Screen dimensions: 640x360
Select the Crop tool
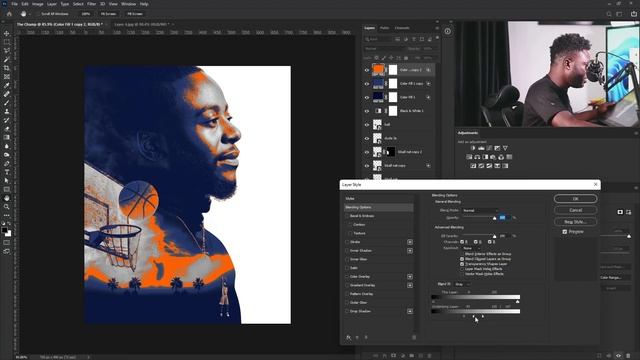[7, 68]
